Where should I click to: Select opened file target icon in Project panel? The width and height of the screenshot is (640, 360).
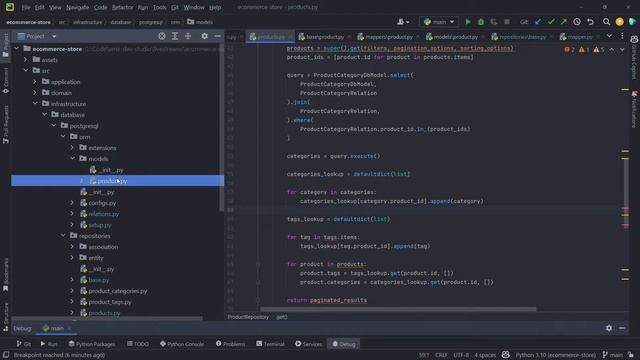point(162,36)
